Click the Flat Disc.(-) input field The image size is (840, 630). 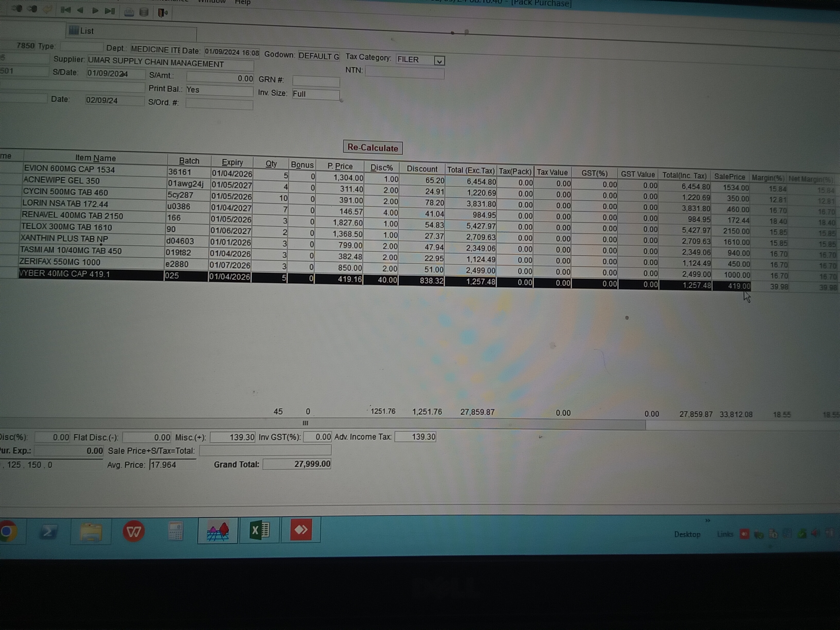coord(147,437)
